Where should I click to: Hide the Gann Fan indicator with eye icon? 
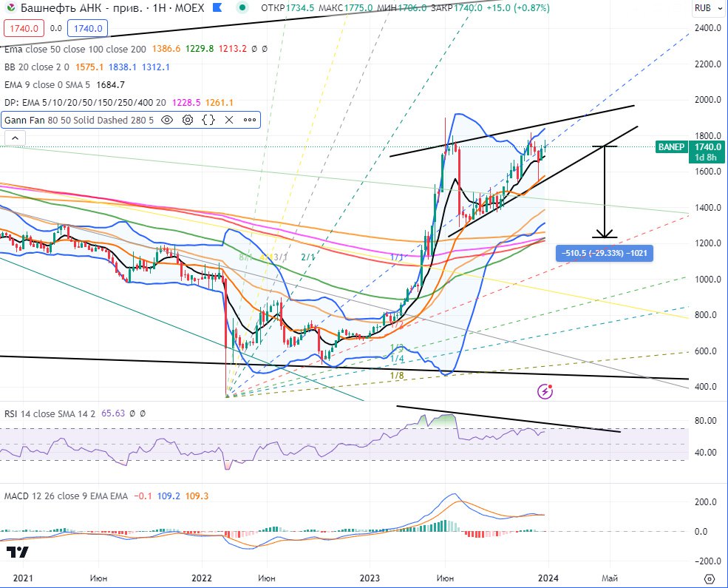click(x=167, y=121)
